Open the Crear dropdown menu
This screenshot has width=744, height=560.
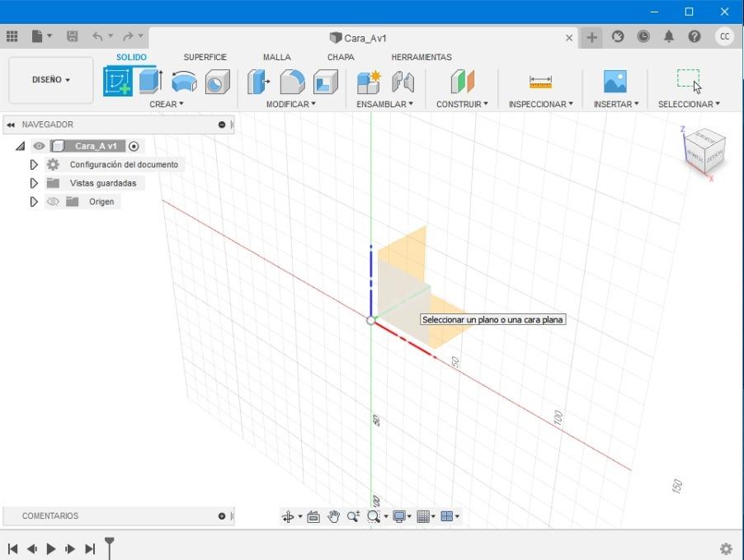pos(167,104)
